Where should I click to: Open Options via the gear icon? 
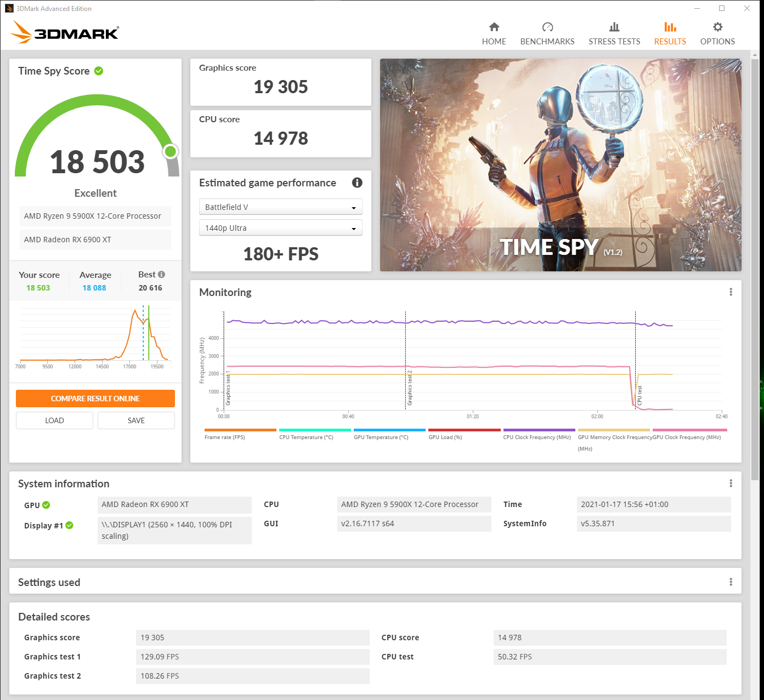tap(717, 32)
